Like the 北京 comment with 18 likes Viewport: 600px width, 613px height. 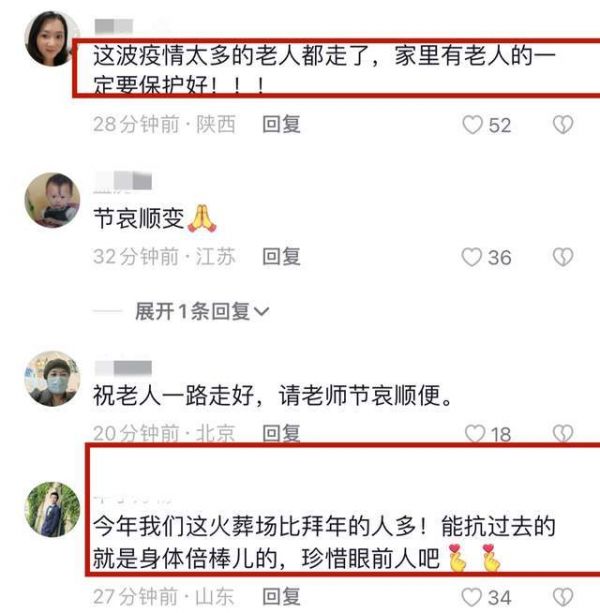(475, 434)
